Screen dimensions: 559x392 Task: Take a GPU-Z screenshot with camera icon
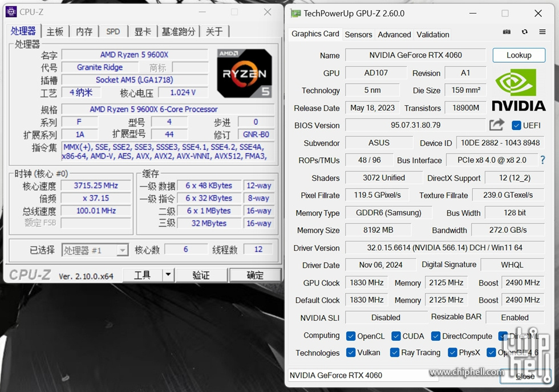[507, 32]
